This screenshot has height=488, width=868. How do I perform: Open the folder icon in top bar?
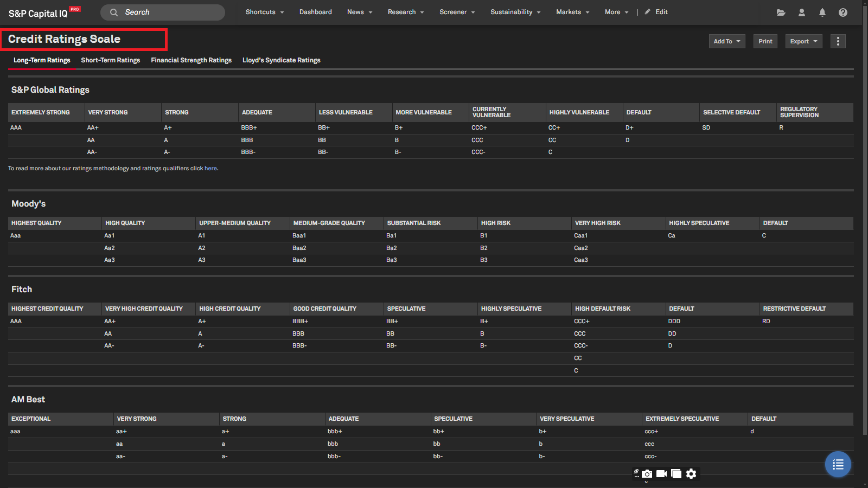tap(781, 12)
